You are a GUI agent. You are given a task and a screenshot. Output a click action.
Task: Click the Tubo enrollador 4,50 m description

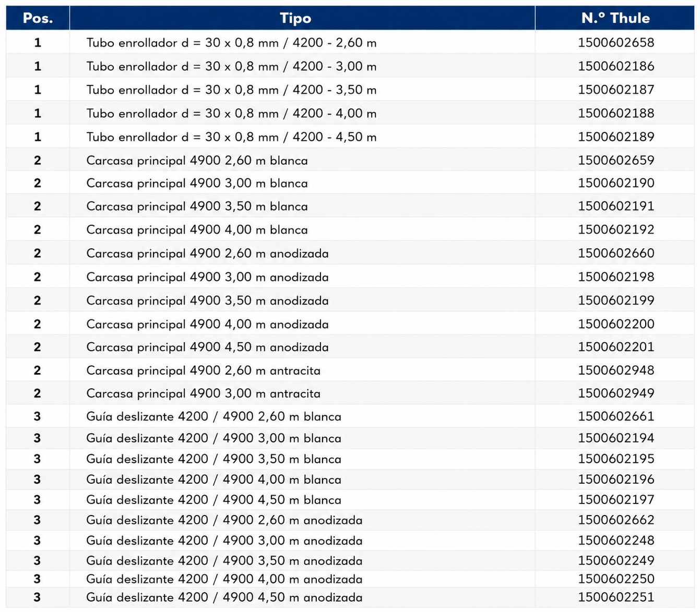coord(231,137)
